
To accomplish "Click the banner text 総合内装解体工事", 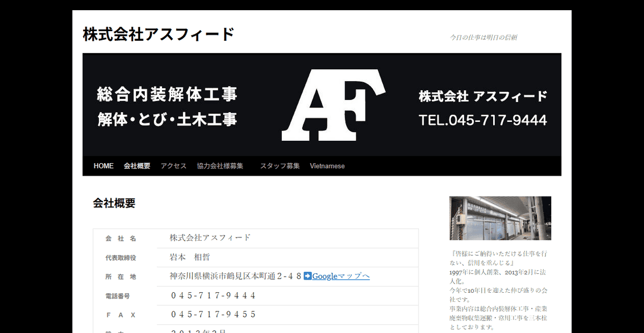I will (167, 93).
